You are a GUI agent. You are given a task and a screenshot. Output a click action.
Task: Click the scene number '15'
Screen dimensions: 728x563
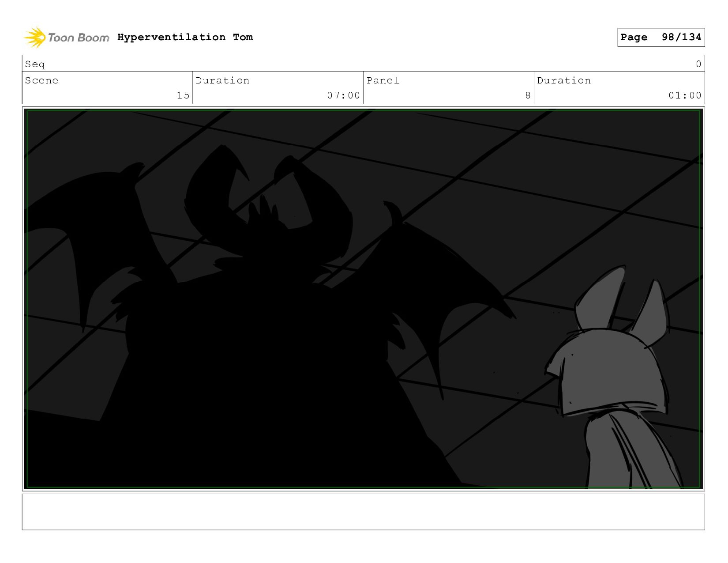pyautogui.click(x=183, y=95)
